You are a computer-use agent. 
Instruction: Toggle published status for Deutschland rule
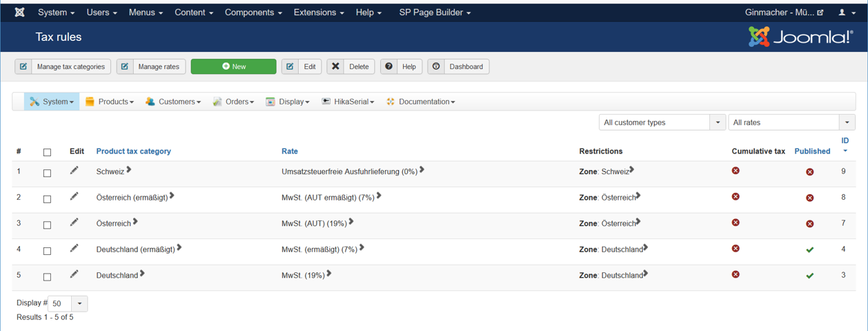(x=810, y=276)
